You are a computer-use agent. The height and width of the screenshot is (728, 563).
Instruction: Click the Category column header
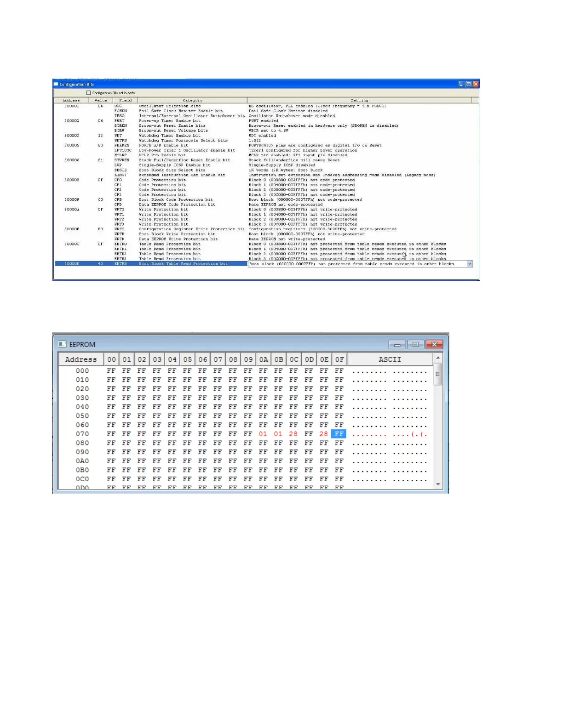192,100
